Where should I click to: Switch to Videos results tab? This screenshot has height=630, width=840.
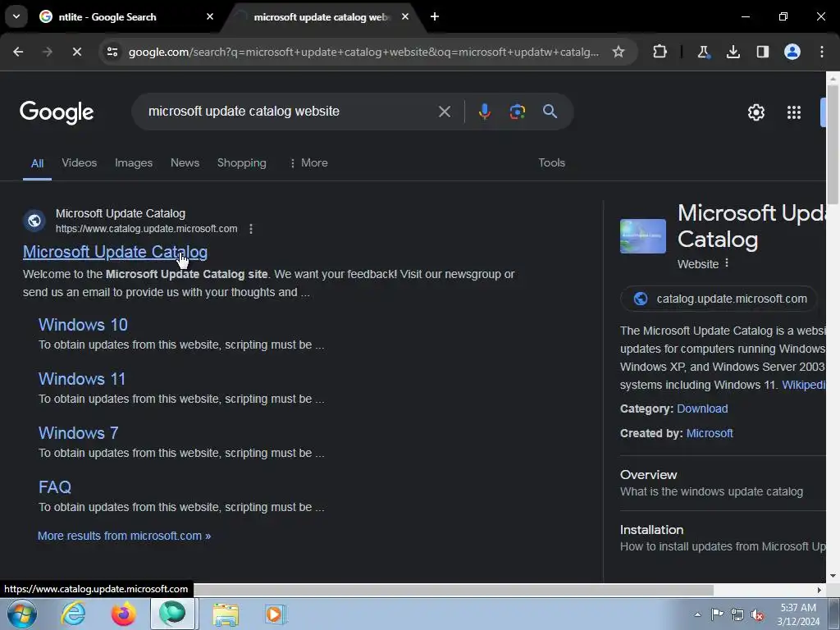(x=80, y=163)
